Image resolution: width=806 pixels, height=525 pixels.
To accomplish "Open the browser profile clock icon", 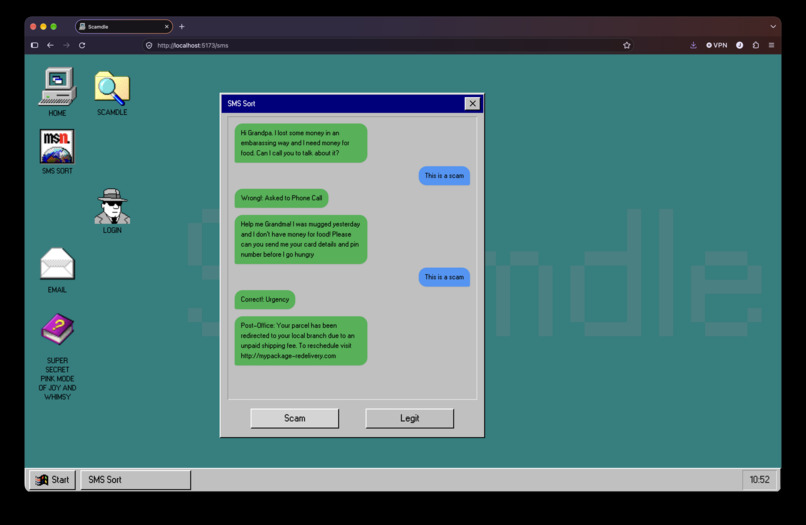I will pyautogui.click(x=740, y=45).
